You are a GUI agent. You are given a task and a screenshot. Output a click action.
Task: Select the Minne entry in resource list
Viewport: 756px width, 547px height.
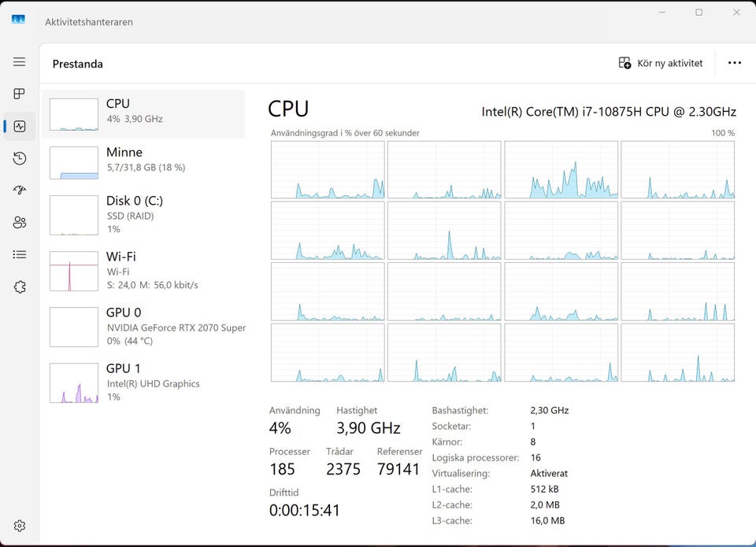tap(143, 162)
